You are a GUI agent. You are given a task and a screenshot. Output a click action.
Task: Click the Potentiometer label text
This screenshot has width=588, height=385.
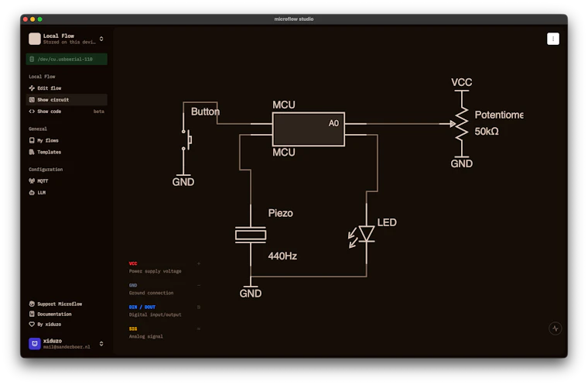tap(499, 115)
